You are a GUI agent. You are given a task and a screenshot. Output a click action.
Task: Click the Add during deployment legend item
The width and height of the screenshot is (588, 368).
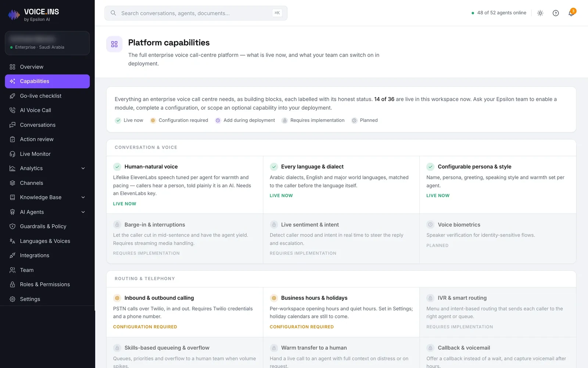tap(245, 120)
